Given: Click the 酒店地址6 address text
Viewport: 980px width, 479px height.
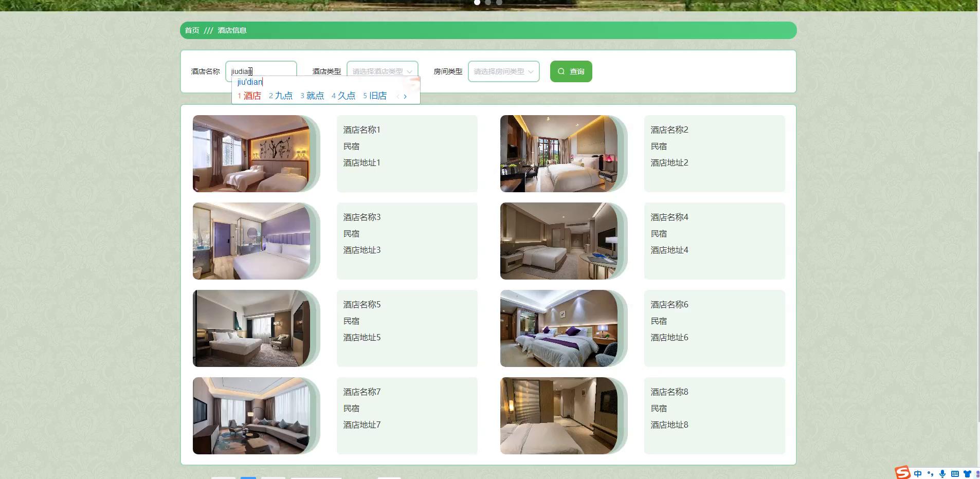Looking at the screenshot, I should 669,338.
